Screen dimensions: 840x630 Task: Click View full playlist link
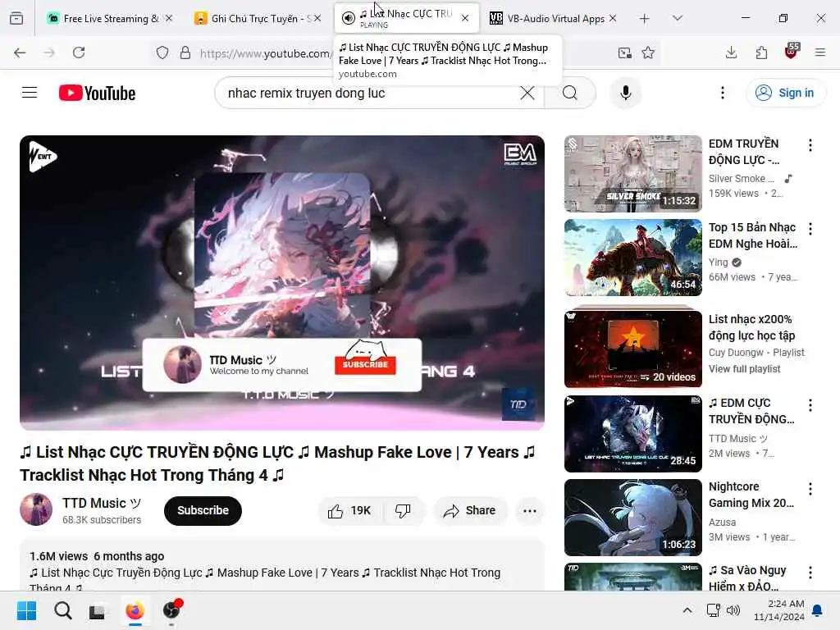coord(744,368)
